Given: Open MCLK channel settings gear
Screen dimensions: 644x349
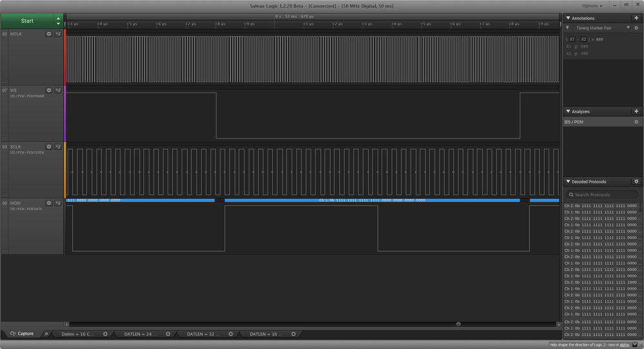Looking at the screenshot, I should pos(49,34).
